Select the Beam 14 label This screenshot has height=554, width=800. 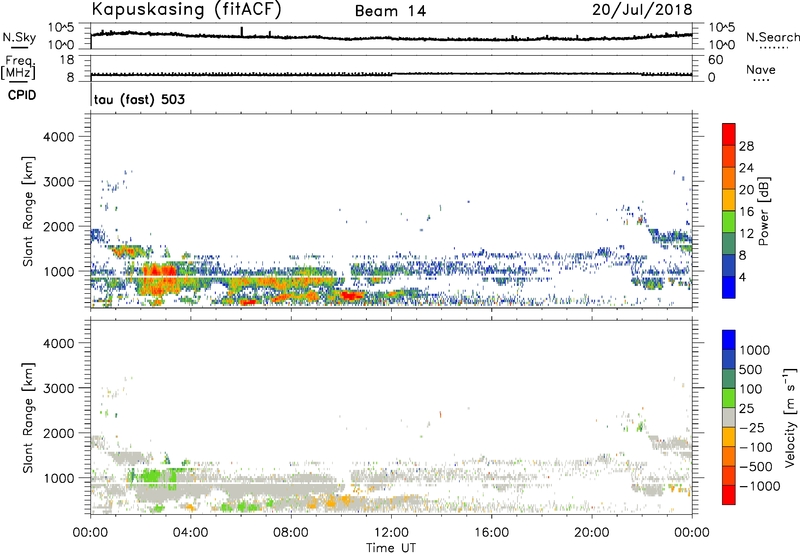390,11
